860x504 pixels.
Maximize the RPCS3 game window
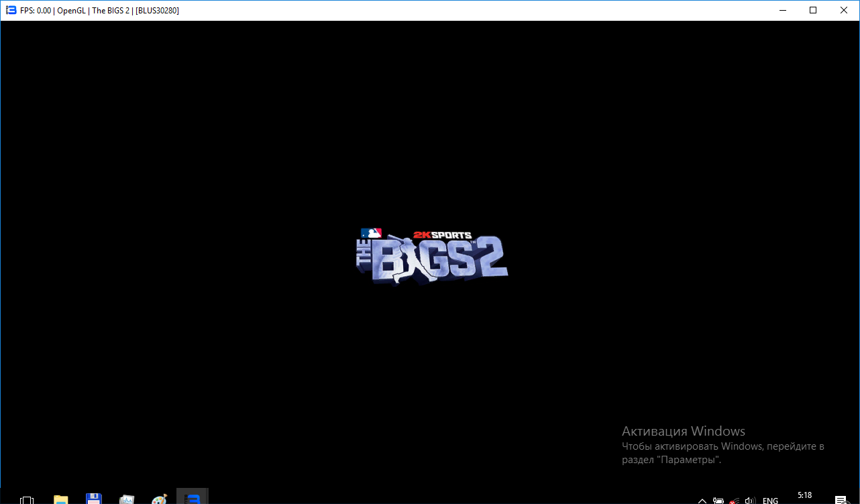(x=813, y=10)
